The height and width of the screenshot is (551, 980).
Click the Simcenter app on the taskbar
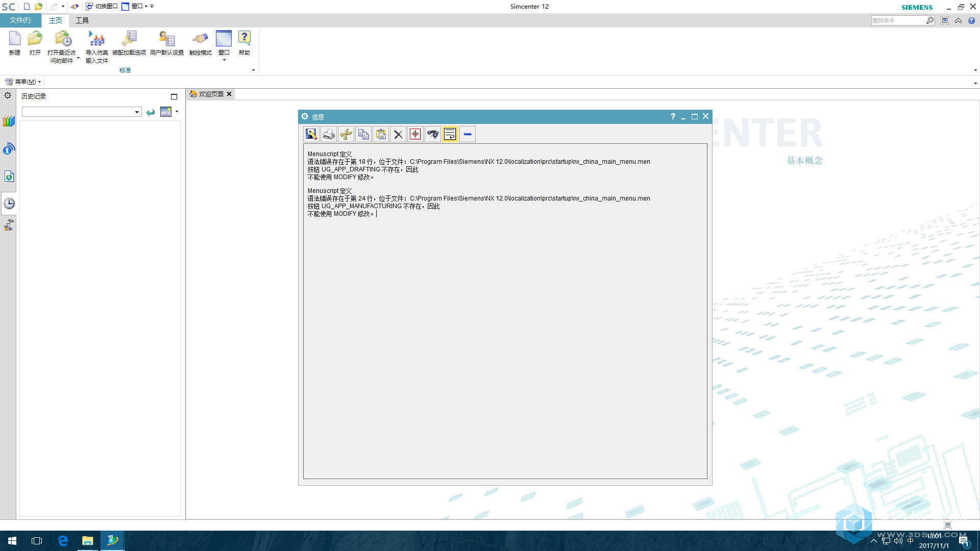pos(112,540)
